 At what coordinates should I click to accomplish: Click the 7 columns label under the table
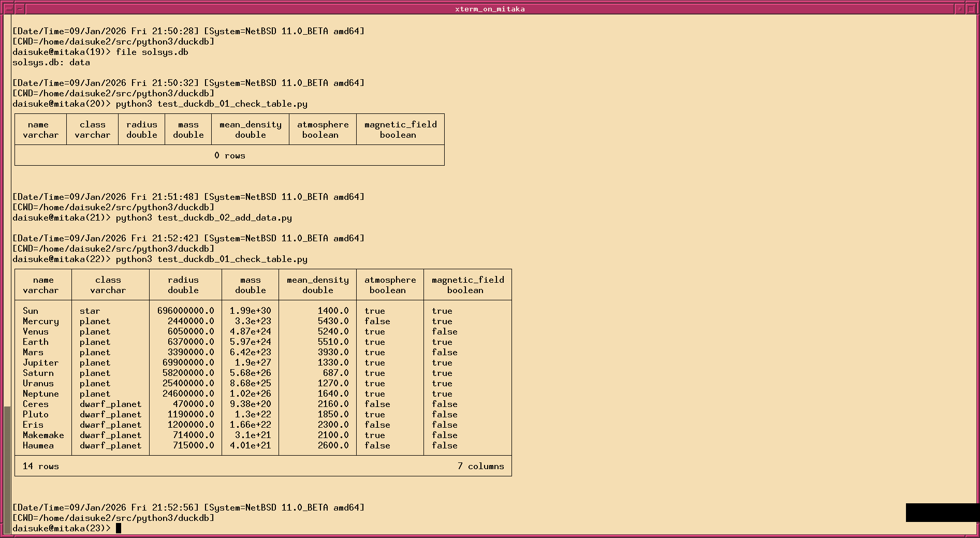point(481,466)
